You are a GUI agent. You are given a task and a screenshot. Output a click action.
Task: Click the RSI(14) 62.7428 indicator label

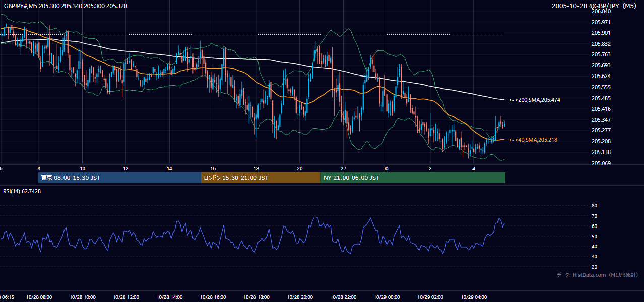(22, 191)
